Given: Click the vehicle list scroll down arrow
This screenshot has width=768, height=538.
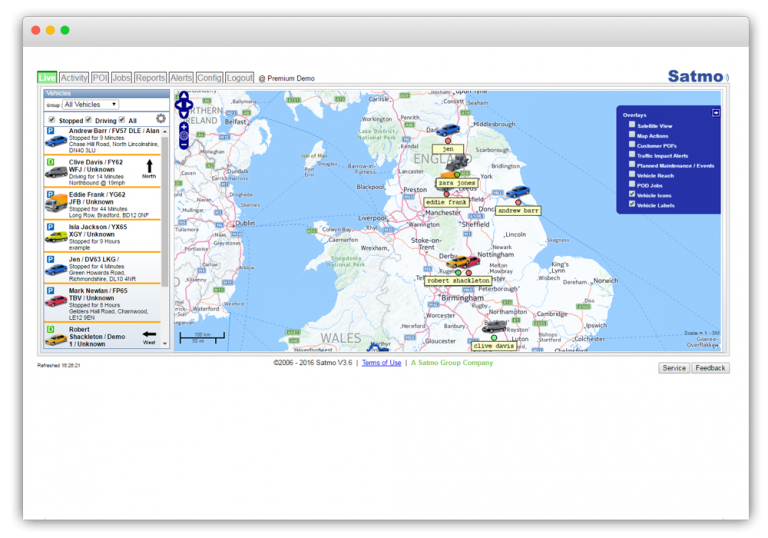Looking at the screenshot, I should (165, 343).
